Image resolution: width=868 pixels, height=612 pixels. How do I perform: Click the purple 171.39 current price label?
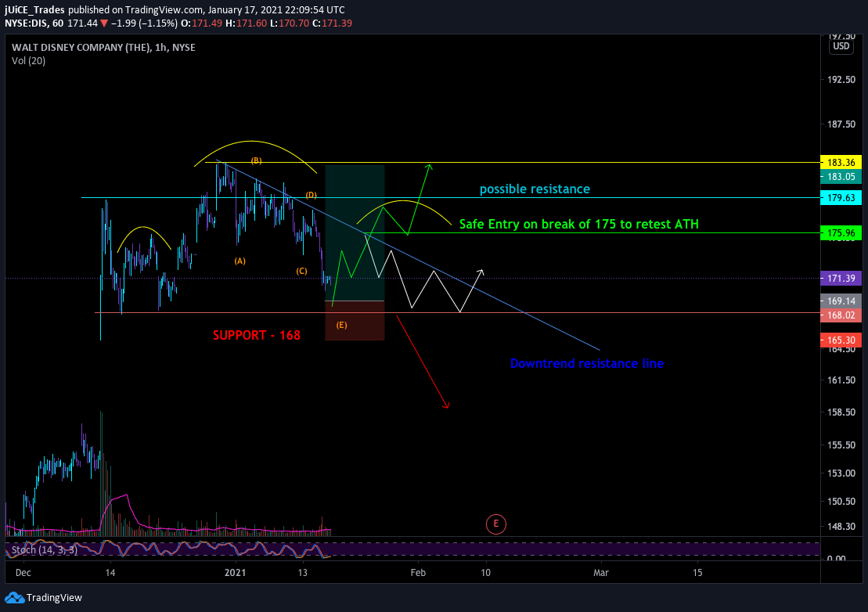(841, 279)
